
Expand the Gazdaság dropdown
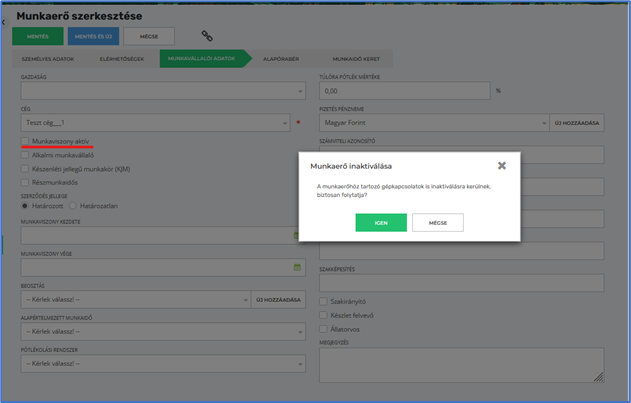point(160,91)
